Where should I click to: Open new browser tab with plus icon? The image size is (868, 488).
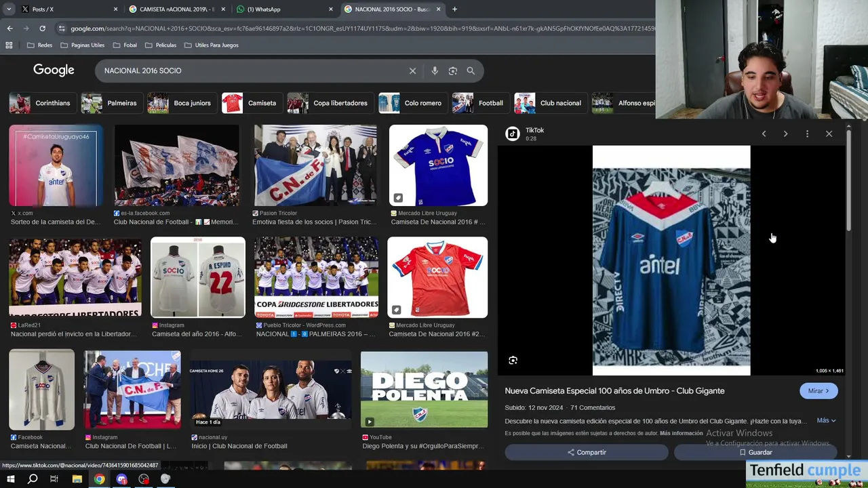pyautogui.click(x=454, y=9)
